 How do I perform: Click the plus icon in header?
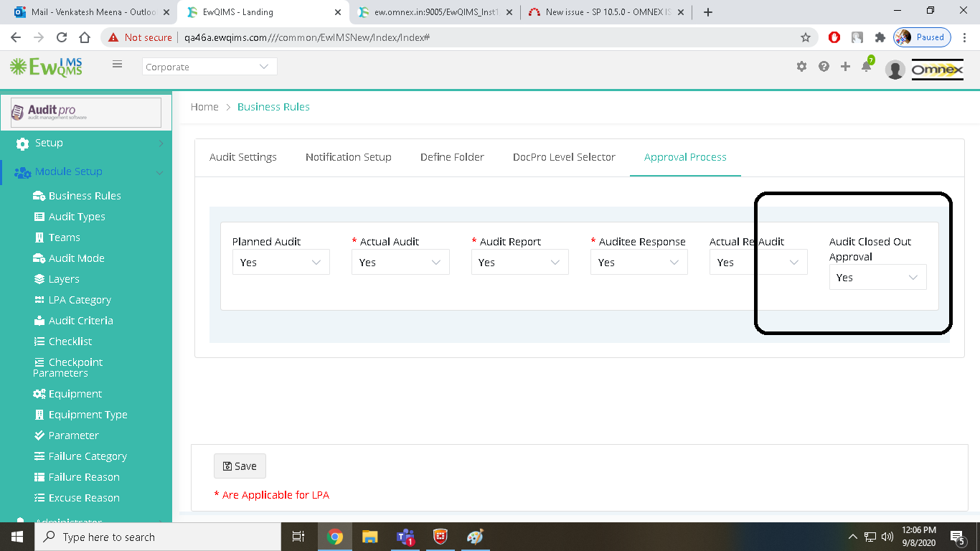845,66
